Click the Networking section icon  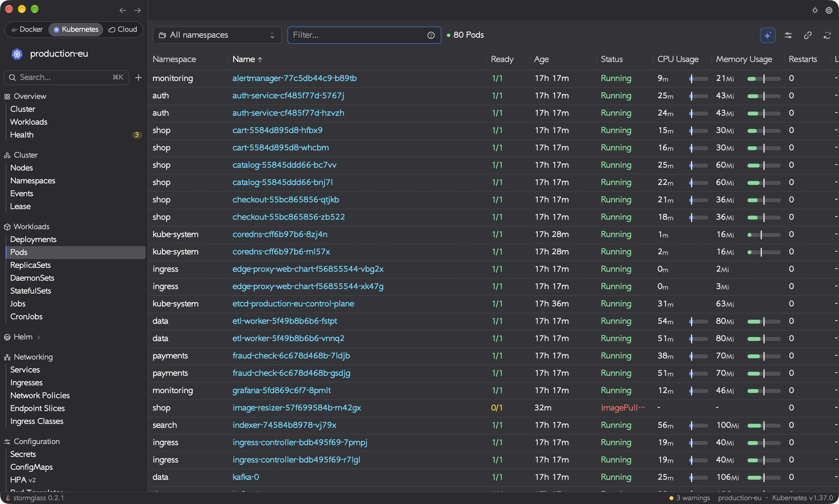(x=7, y=357)
